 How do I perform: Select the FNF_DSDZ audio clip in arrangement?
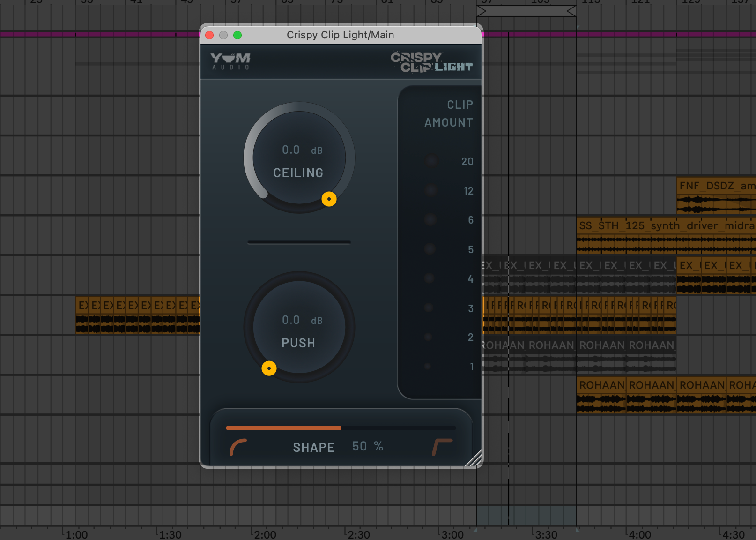pos(716,195)
